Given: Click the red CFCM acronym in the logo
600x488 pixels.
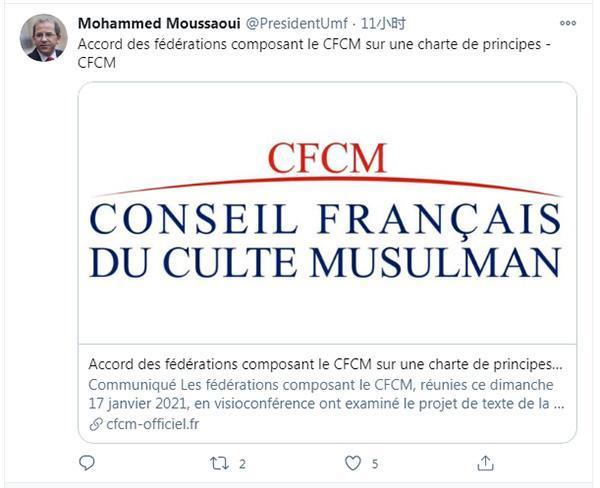Looking at the screenshot, I should 326,159.
